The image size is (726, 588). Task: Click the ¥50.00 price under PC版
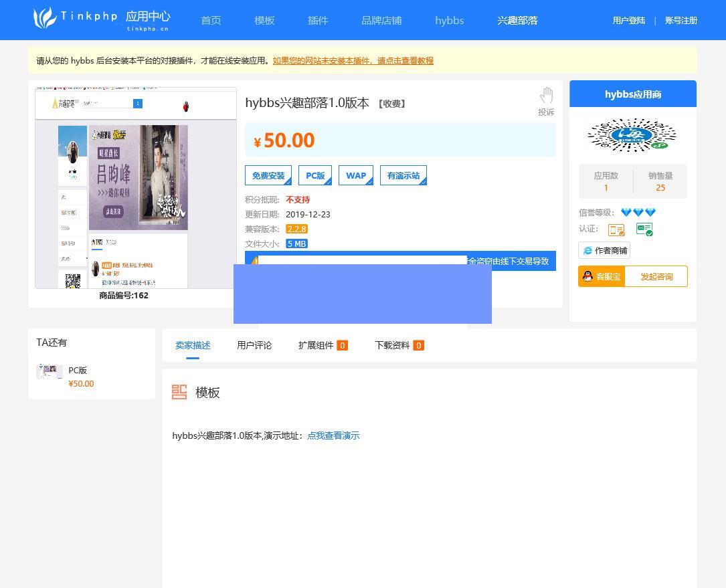click(x=81, y=384)
